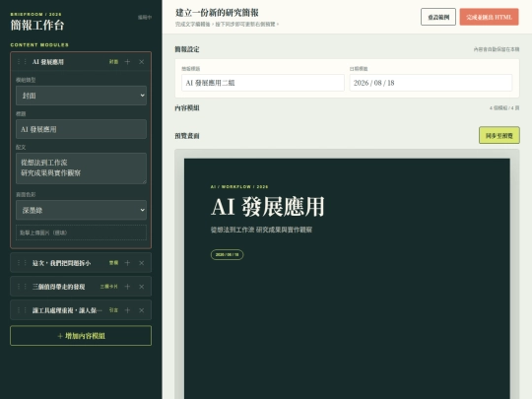Click the 內容模組 section heading
Image resolution: width=532 pixels, height=399 pixels.
point(187,108)
